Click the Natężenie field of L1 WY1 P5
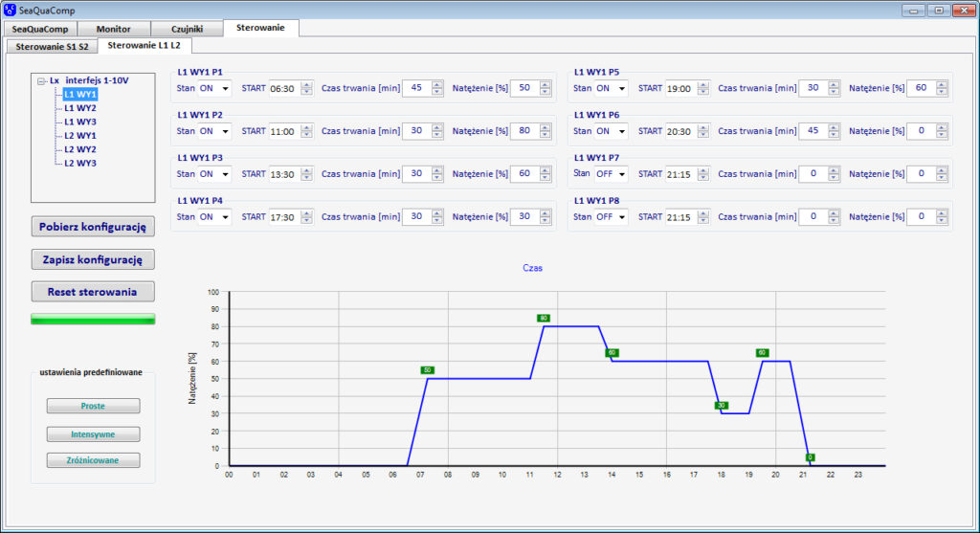 [920, 88]
